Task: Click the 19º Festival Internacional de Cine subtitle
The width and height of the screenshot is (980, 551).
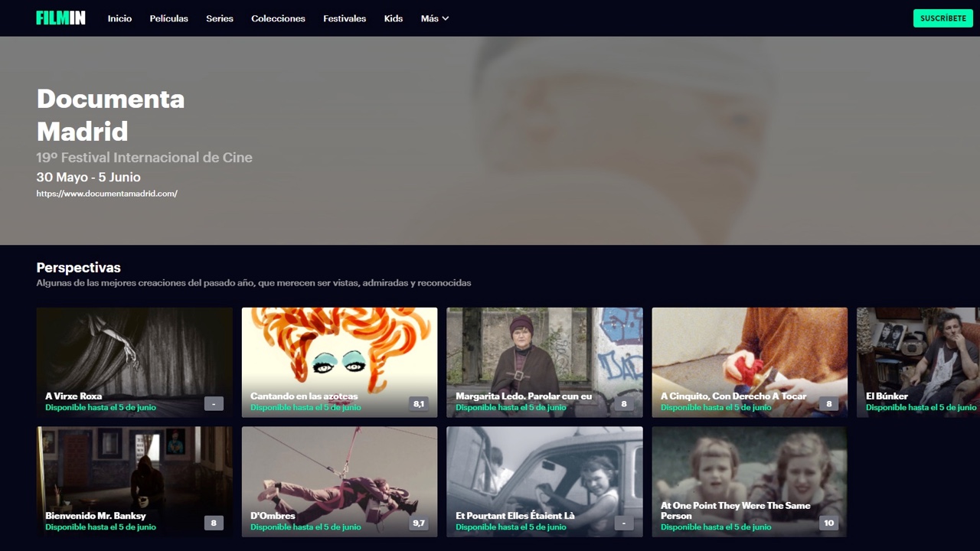Action: (x=145, y=158)
